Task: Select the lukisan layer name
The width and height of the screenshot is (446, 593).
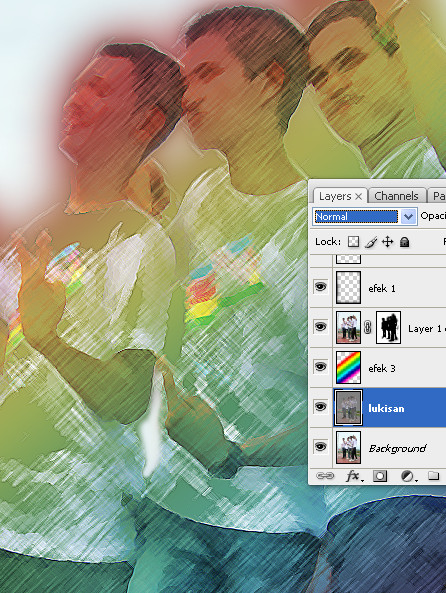Action: tap(386, 408)
